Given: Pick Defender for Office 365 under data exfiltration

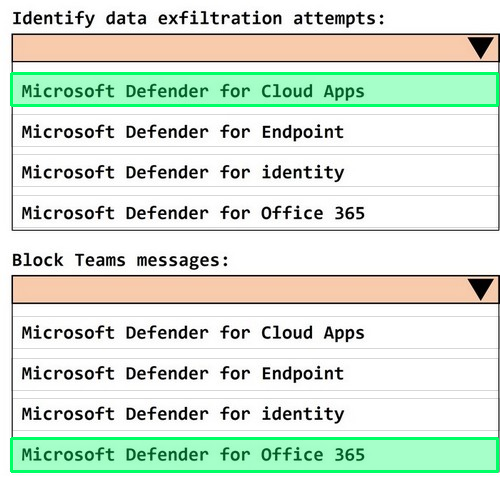Looking at the screenshot, I should coord(255,213).
